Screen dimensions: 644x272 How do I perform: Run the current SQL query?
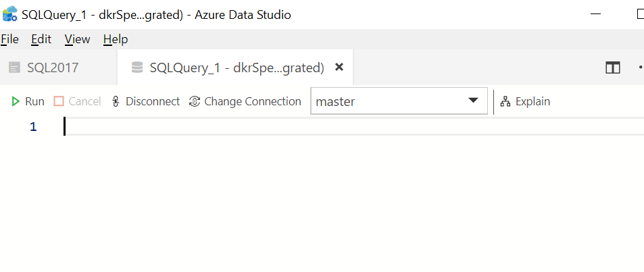pyautogui.click(x=28, y=102)
